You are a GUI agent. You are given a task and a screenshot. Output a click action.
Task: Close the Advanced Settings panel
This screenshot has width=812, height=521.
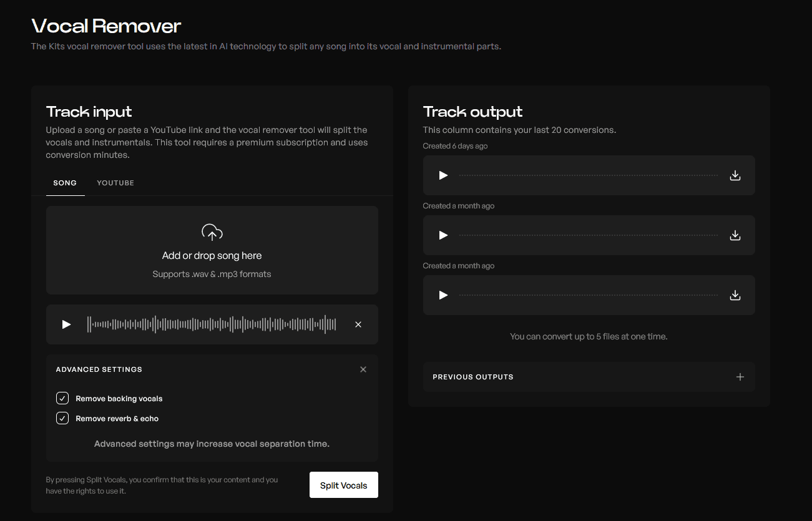pyautogui.click(x=363, y=369)
